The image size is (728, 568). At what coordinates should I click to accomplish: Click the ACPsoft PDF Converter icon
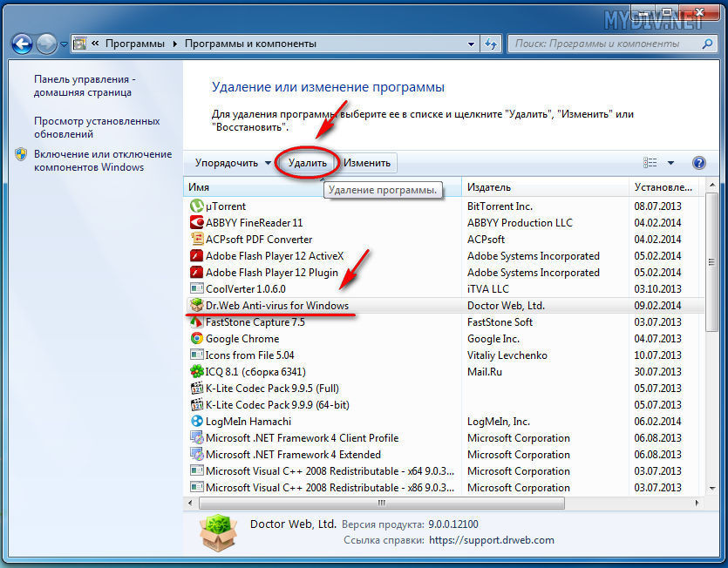point(197,239)
